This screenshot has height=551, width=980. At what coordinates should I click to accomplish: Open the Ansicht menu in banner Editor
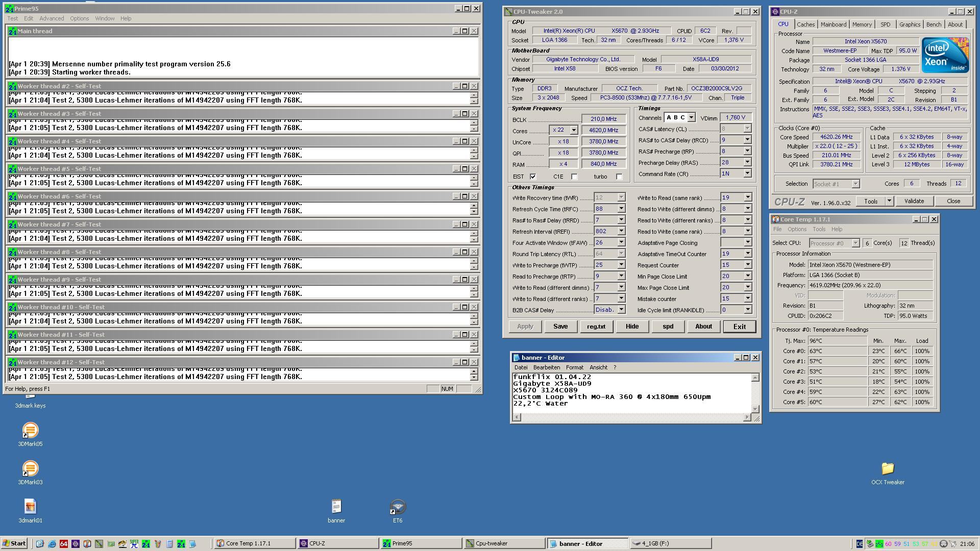598,367
